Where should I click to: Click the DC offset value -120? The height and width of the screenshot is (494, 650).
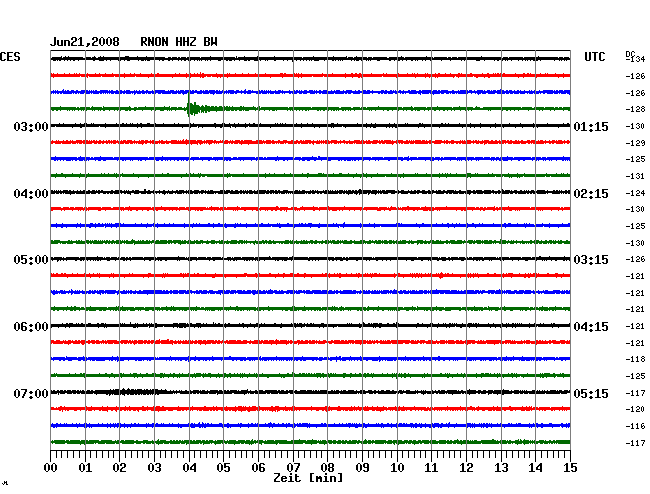(635, 409)
